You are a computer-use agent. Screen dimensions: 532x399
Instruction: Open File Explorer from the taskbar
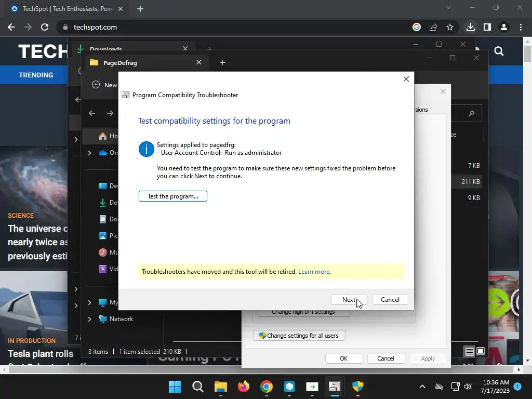220,387
